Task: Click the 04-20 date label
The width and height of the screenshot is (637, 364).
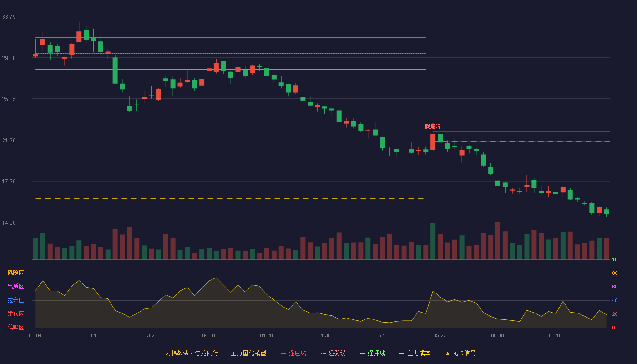Action: pyautogui.click(x=266, y=335)
